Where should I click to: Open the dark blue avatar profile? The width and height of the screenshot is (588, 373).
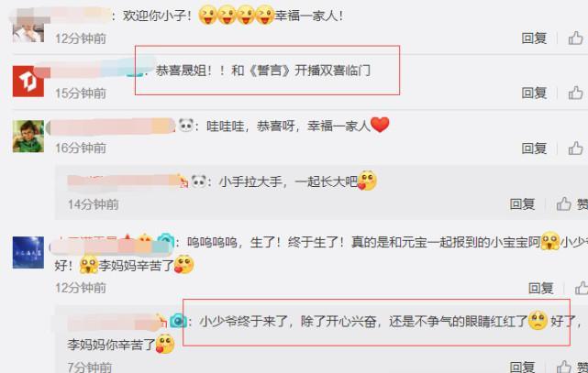click(x=28, y=252)
